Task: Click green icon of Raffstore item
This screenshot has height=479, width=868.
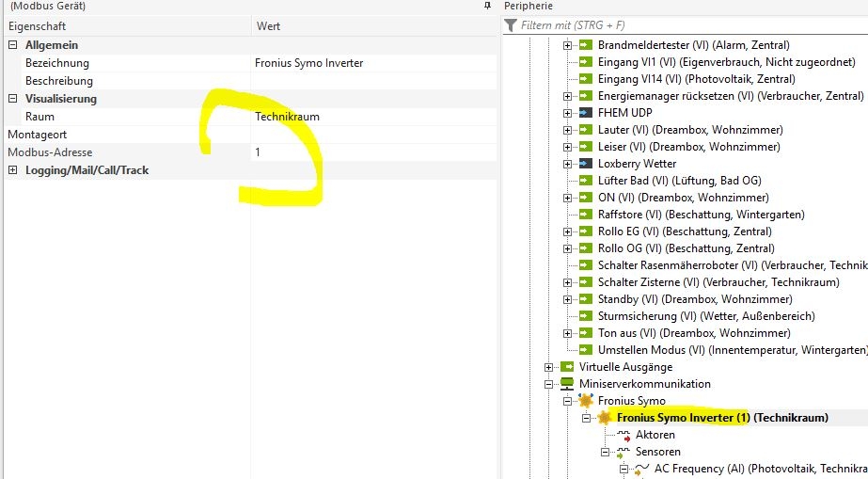Action: pyautogui.click(x=586, y=215)
